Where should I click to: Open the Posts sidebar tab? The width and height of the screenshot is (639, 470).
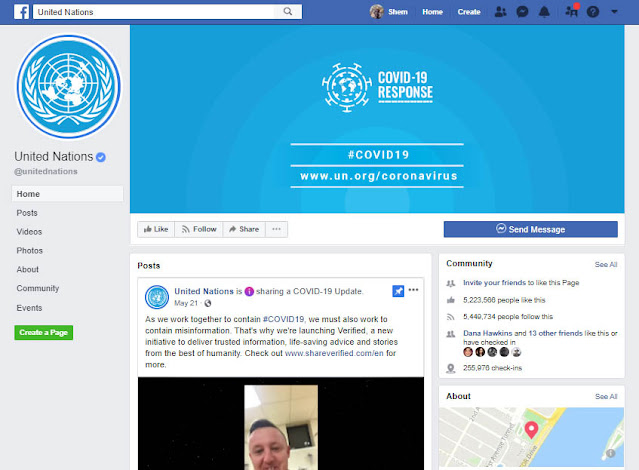point(27,213)
